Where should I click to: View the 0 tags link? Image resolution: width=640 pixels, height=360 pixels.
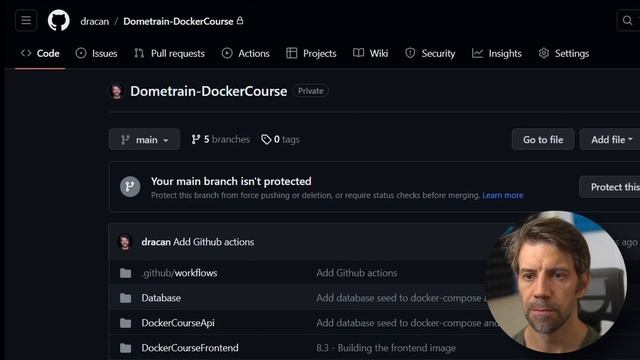point(280,140)
